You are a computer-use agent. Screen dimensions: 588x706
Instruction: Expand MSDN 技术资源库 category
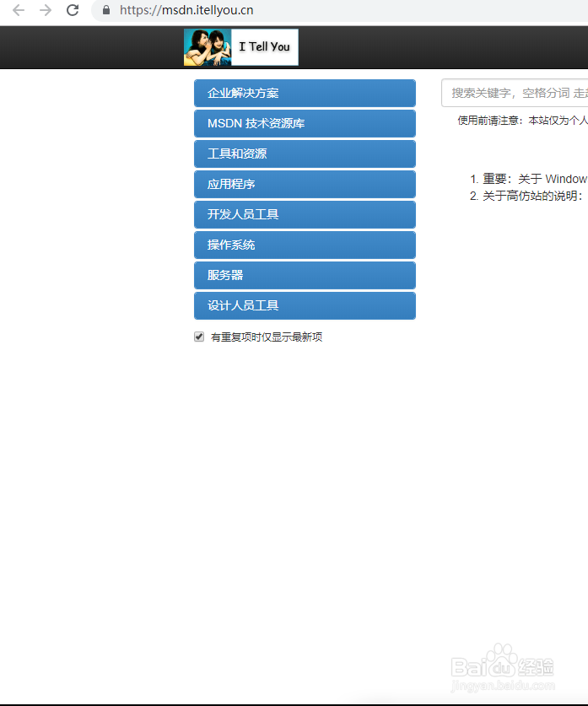(x=305, y=123)
